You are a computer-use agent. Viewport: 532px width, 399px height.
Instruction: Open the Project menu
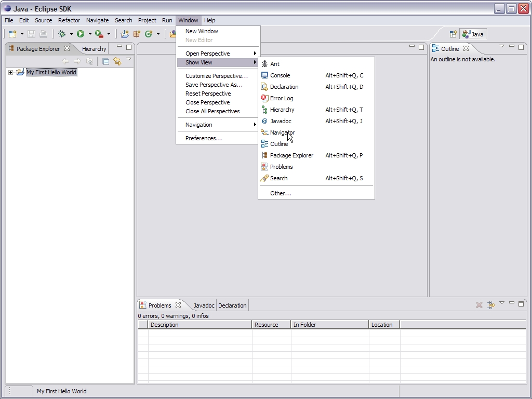pos(147,20)
